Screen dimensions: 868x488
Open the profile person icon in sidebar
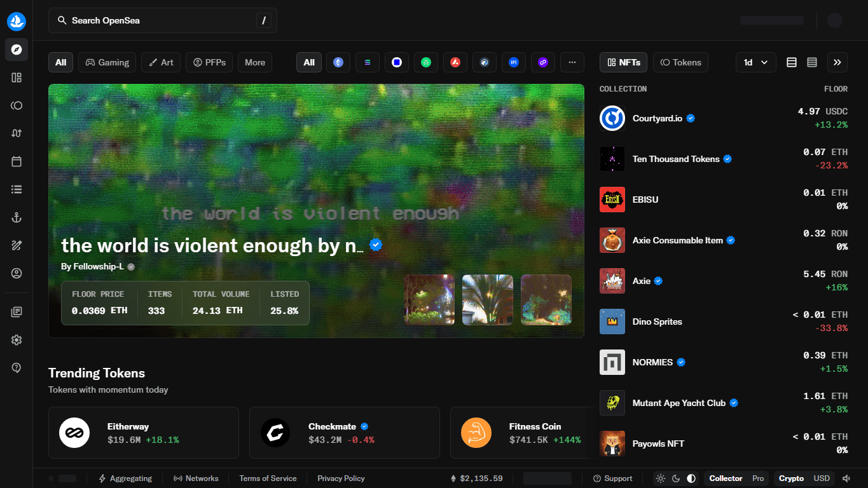[x=17, y=273]
